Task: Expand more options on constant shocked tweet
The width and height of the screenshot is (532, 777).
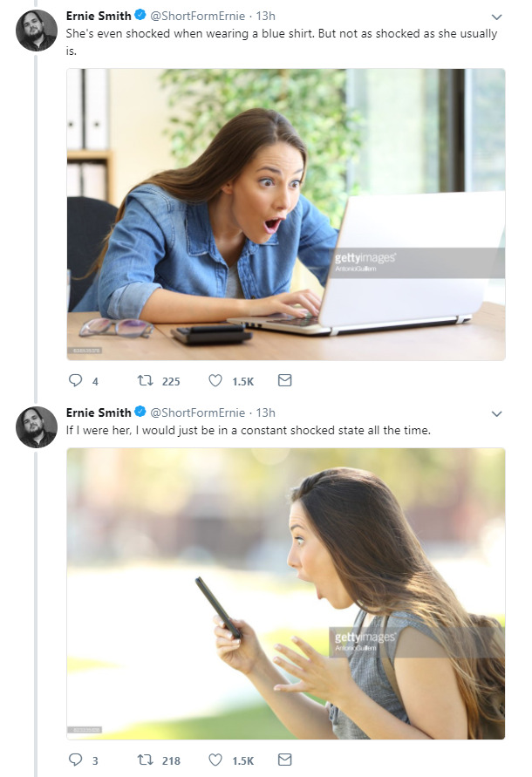Action: click(497, 413)
